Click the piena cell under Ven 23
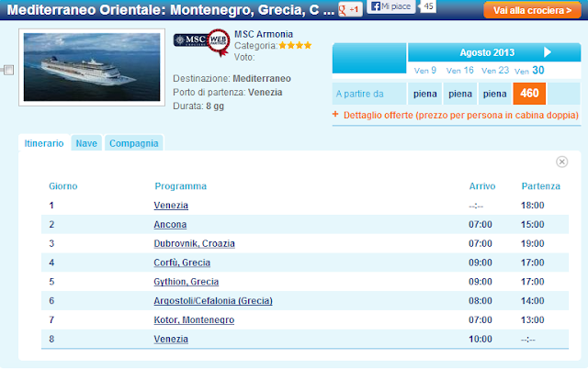The height and width of the screenshot is (369, 588). 494,94
